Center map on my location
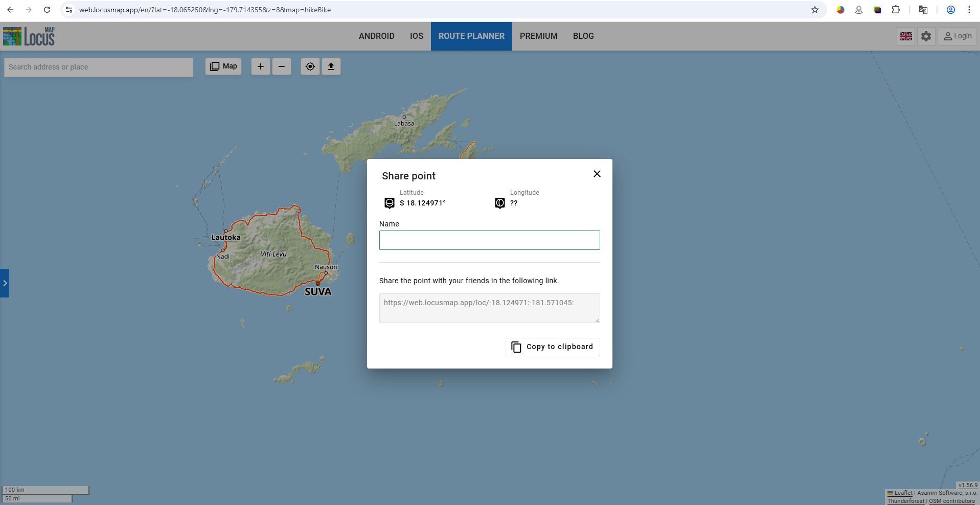The width and height of the screenshot is (980, 505). click(310, 66)
